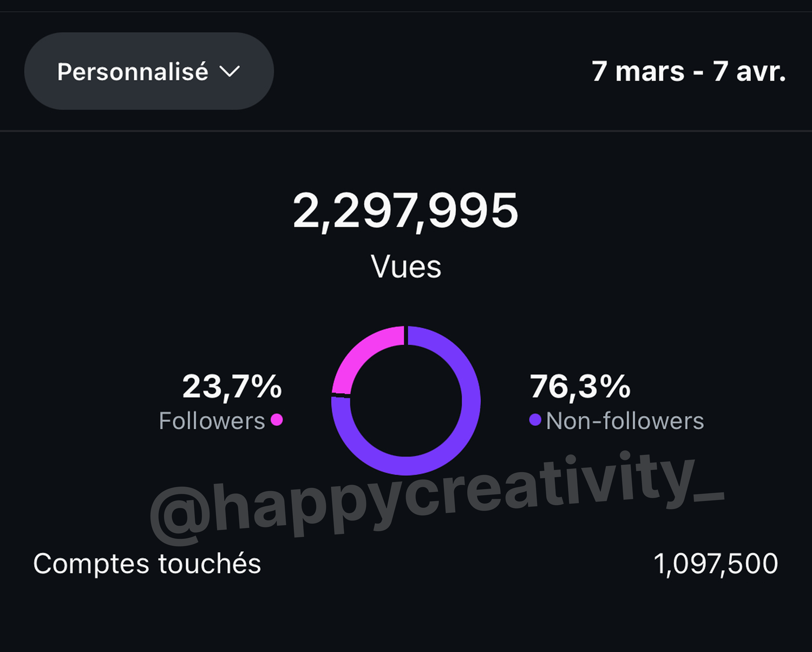
Task: Tap the 76,3% non-followers percentage
Action: pyautogui.click(x=580, y=387)
